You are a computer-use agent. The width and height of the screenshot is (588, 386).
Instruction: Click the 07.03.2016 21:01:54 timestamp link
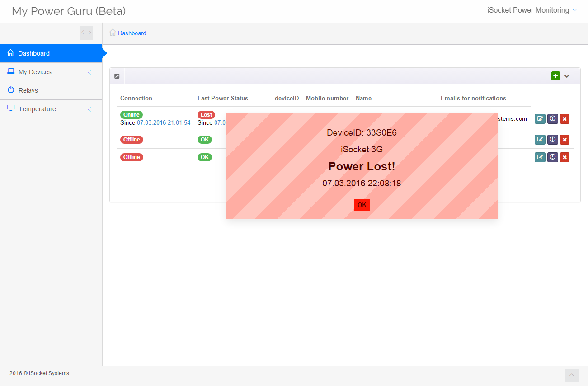coord(164,122)
